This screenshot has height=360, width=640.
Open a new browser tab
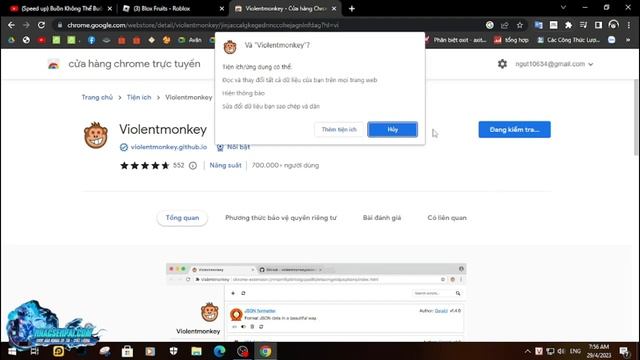click(x=352, y=8)
